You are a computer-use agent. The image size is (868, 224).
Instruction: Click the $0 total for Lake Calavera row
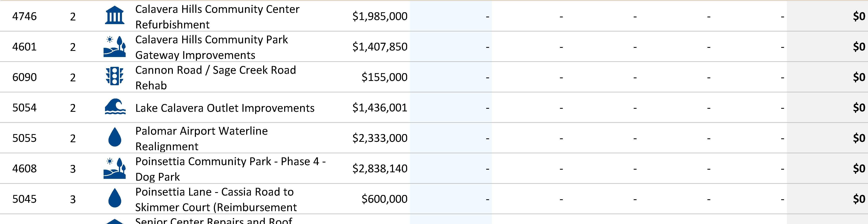click(x=859, y=108)
